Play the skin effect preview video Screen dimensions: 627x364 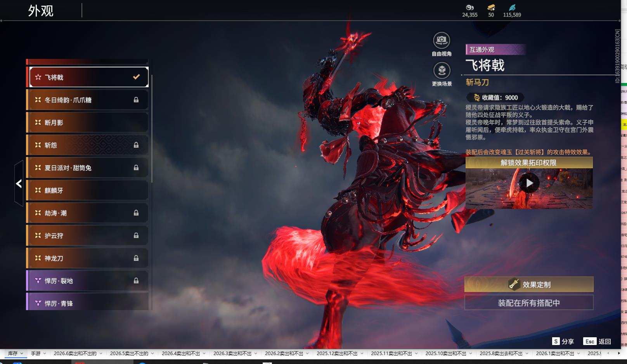[x=529, y=183]
